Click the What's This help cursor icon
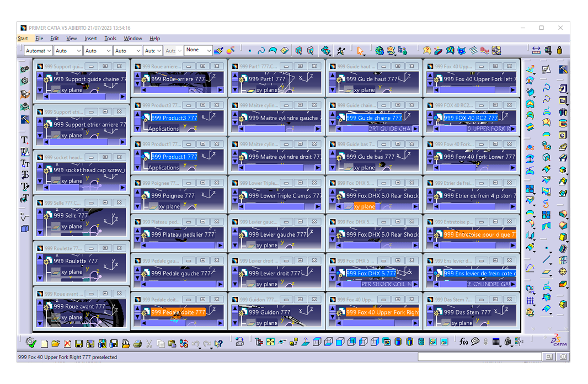The width and height of the screenshot is (588, 384). point(218,344)
